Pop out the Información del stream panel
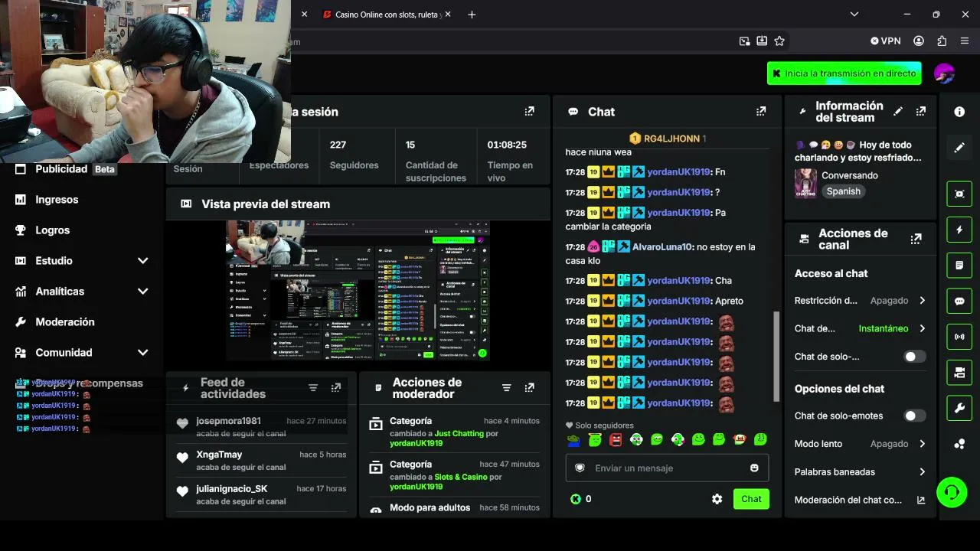Screen dimensions: 980x551 click(921, 112)
